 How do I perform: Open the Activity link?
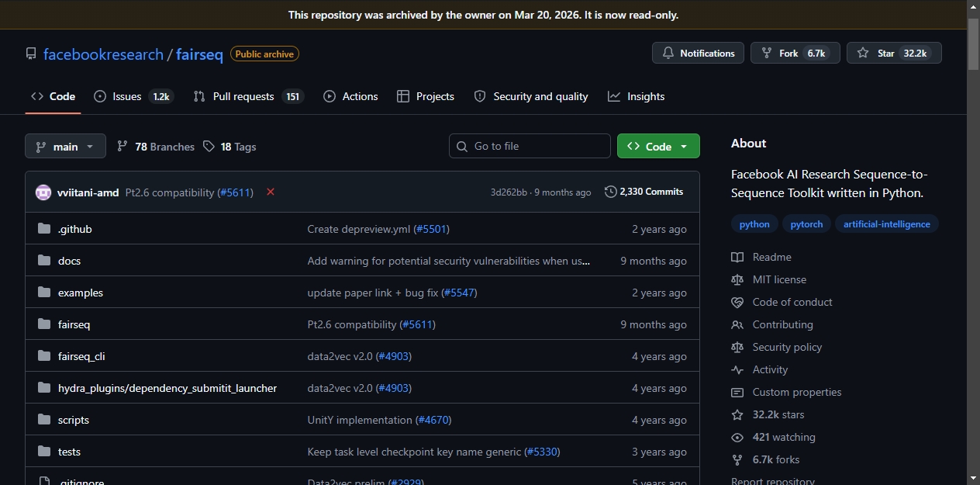pos(770,369)
